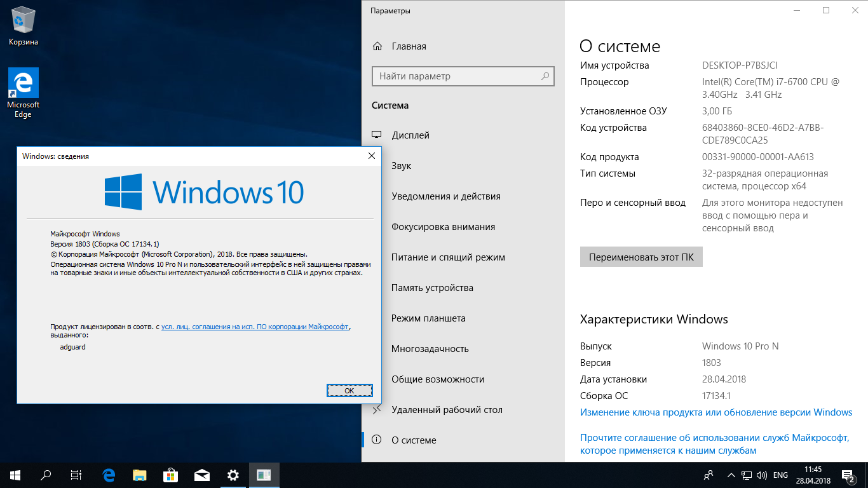This screenshot has height=488, width=868.
Task: Open Общие возможности page
Action: (463, 379)
